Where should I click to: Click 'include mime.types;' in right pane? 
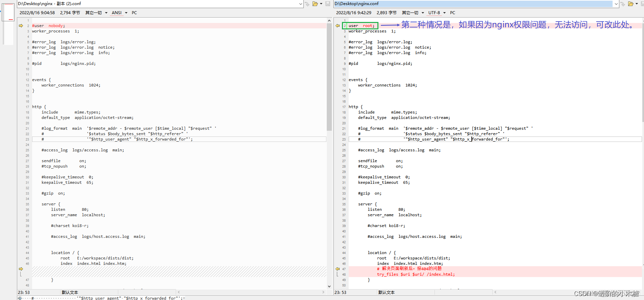(388, 112)
